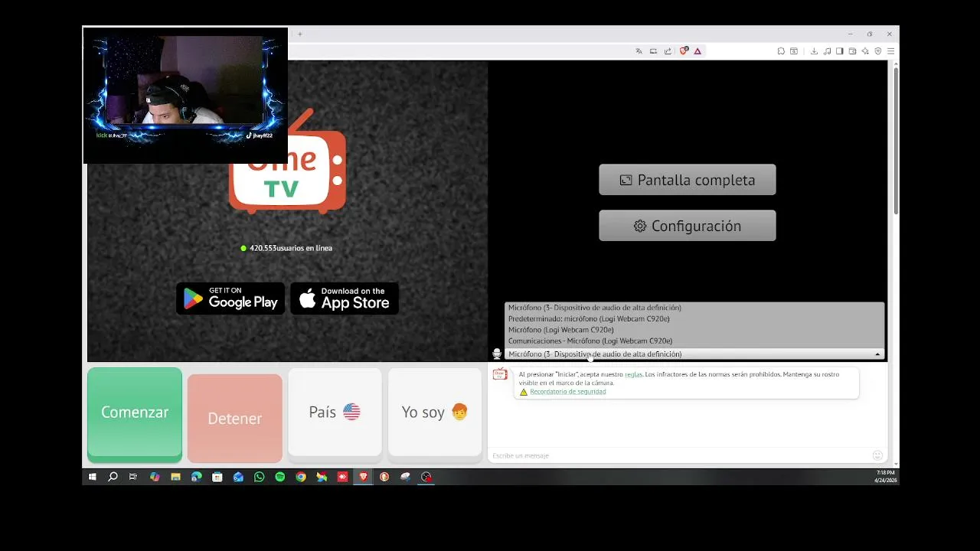Click the share page icon in address bar
Image resolution: width=980 pixels, height=551 pixels.
[x=668, y=51]
